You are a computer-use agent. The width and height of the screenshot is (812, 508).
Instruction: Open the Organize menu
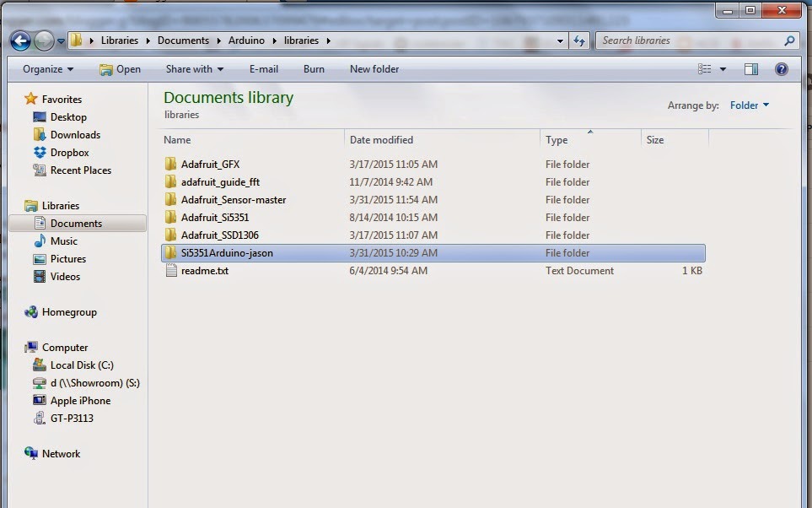[48, 69]
